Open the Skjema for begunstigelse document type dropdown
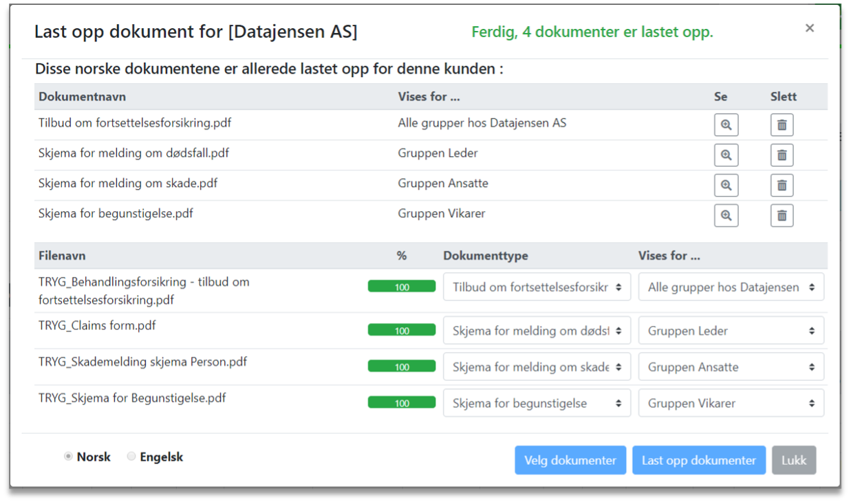The width and height of the screenshot is (851, 504). 537,404
